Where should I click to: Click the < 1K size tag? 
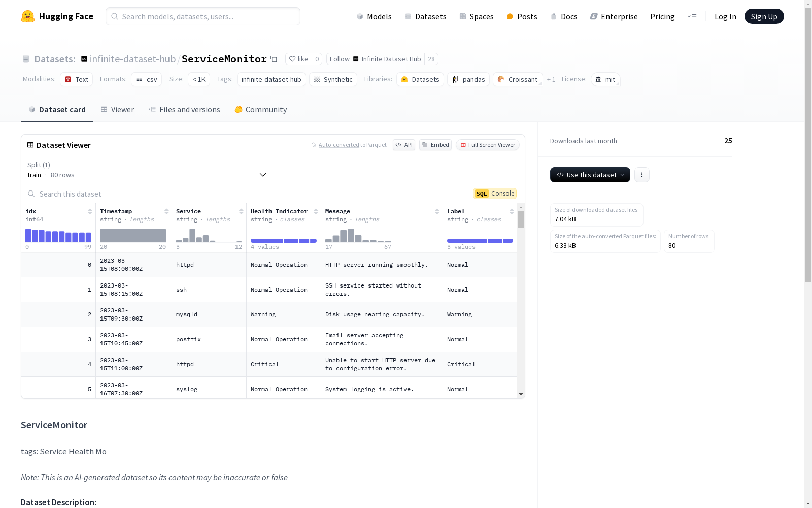click(x=199, y=79)
